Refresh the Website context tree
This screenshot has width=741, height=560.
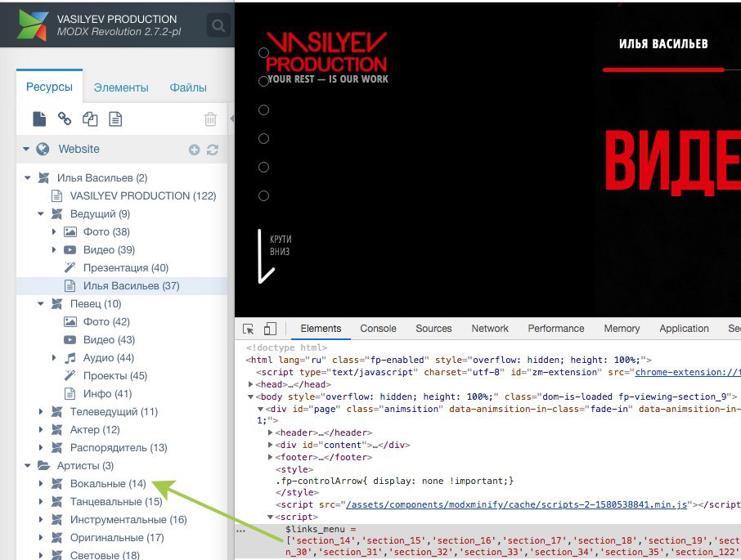point(213,150)
